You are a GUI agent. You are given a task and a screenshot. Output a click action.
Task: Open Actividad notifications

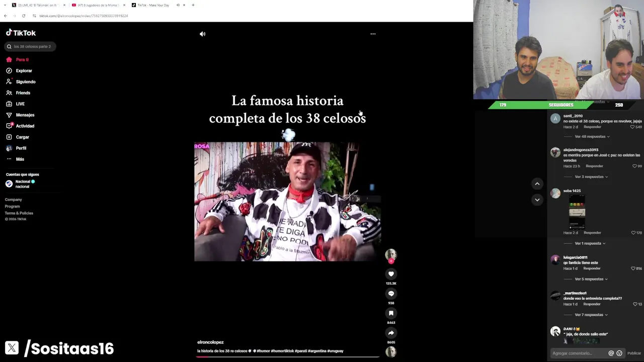pyautogui.click(x=20, y=126)
